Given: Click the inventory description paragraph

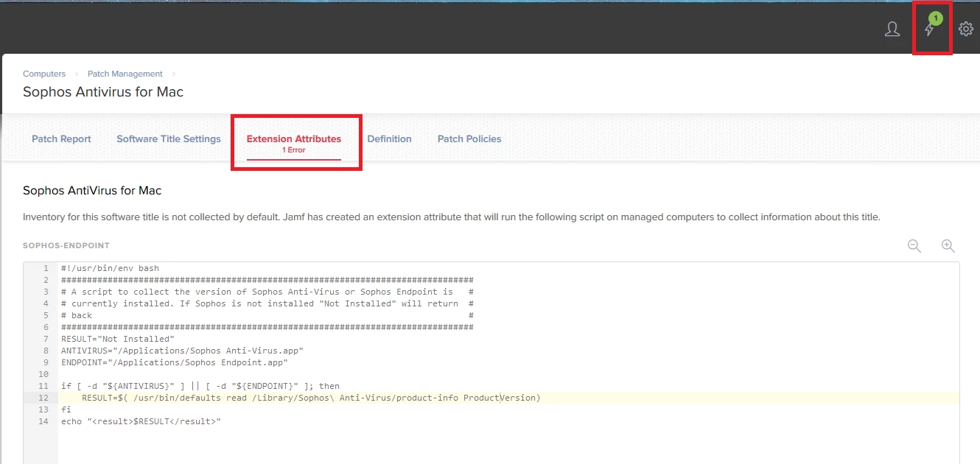Looking at the screenshot, I should [452, 217].
